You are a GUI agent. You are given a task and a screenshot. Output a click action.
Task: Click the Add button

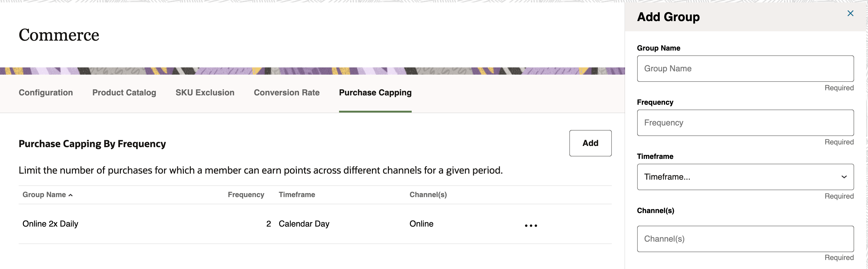tap(590, 143)
